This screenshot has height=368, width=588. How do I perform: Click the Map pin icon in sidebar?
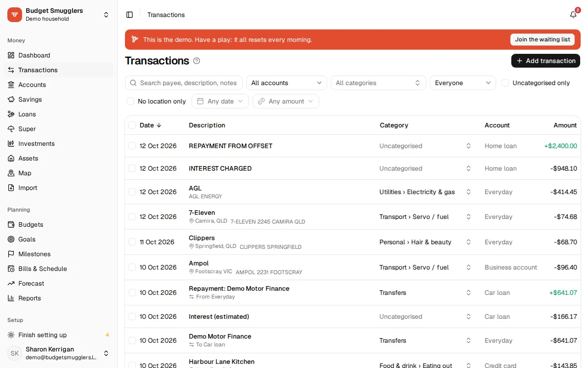(x=11, y=173)
